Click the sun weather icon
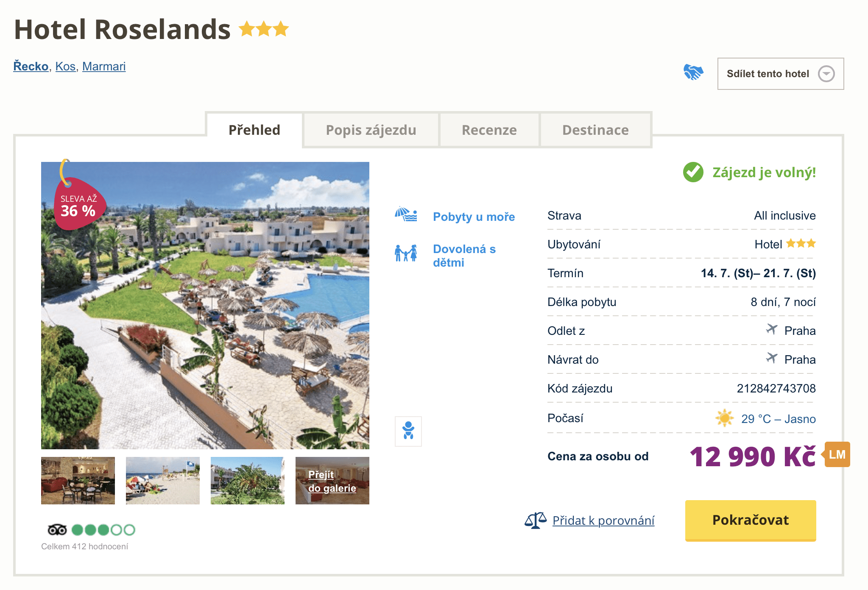Screen dimensions: 868x590 [725, 418]
